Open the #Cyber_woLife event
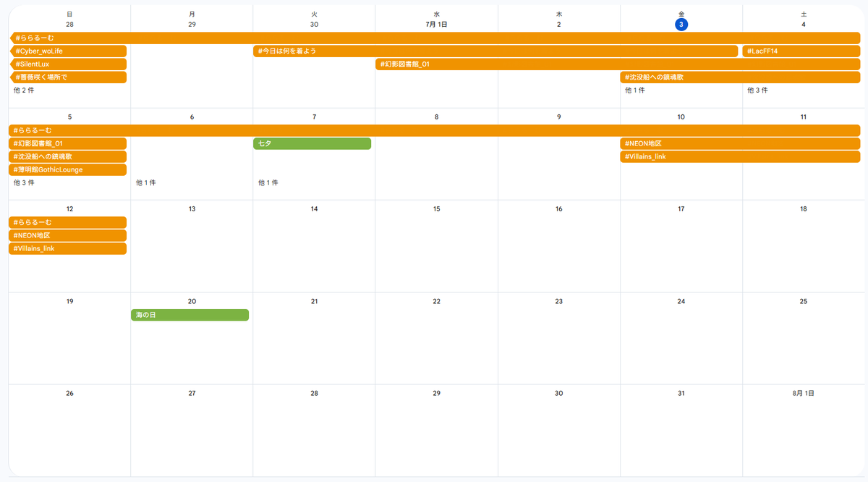Viewport: 868px width, 482px height. coord(68,51)
